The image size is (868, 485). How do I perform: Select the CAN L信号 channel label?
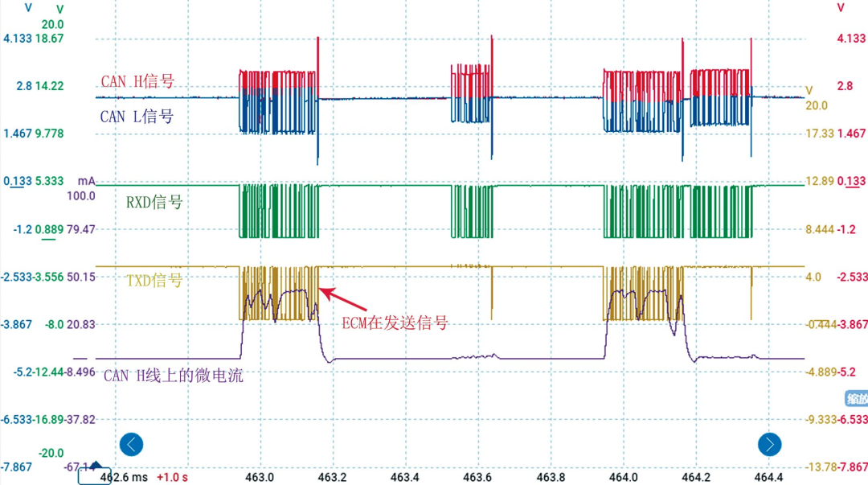pos(137,117)
